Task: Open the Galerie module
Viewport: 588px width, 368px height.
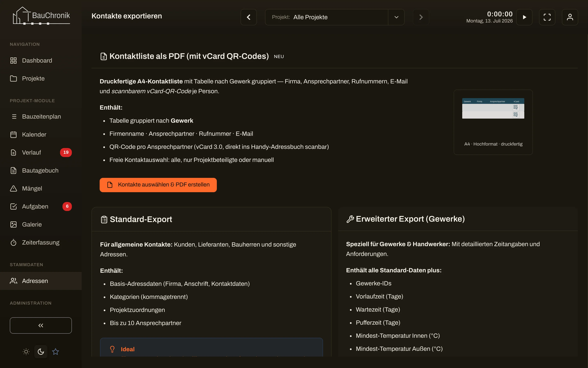Action: click(41, 225)
